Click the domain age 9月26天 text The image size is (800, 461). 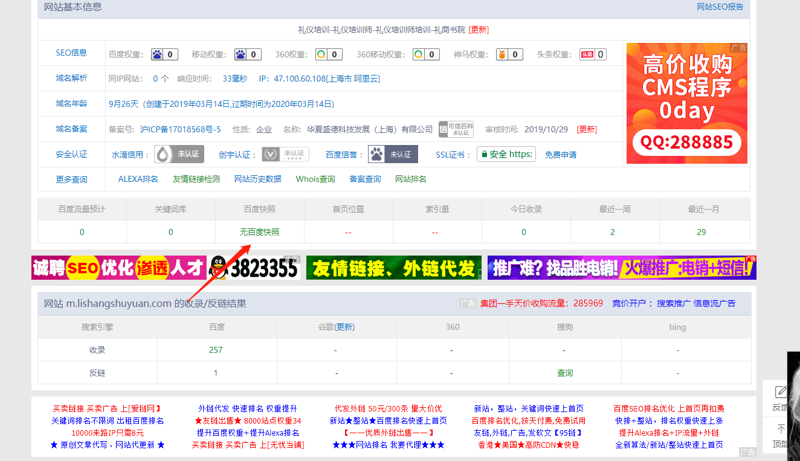click(123, 104)
